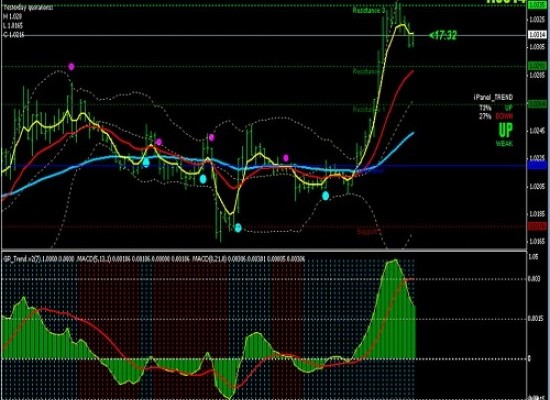Image resolution: width=550 pixels, height=400 pixels.
Task: Click the cyan signal dot on the Support 1 line
Action: (x=238, y=228)
